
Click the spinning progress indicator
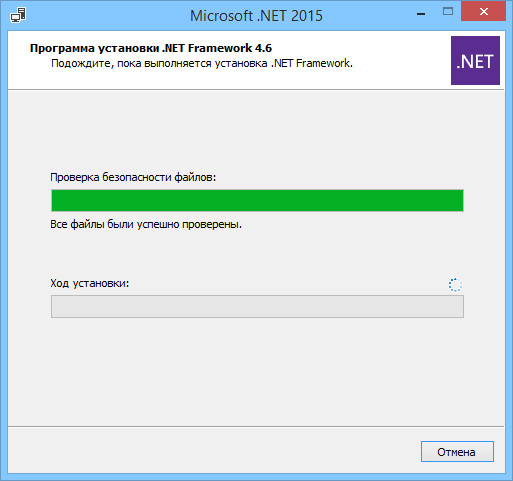[x=455, y=285]
